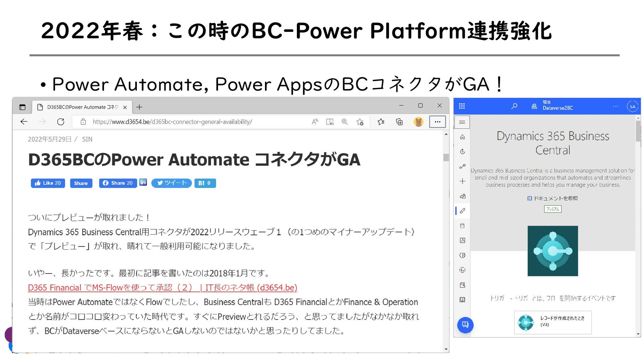The height and width of the screenshot is (362, 644).
Task: Open the Learn book icon in sidebar
Action: tap(462, 300)
